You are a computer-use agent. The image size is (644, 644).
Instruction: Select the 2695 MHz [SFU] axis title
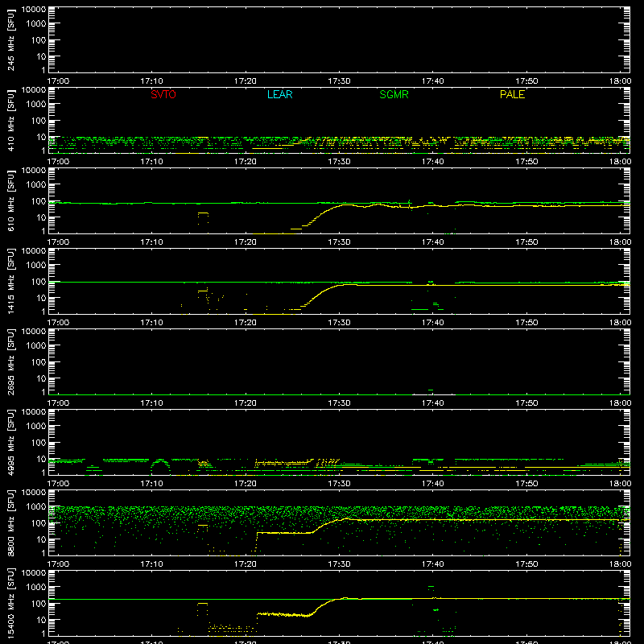[11, 361]
